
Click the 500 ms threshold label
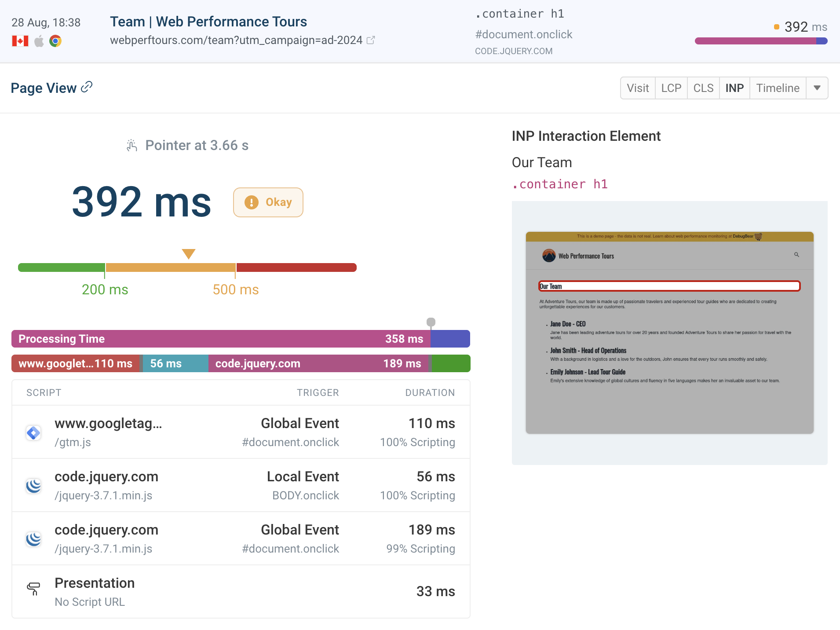point(236,289)
